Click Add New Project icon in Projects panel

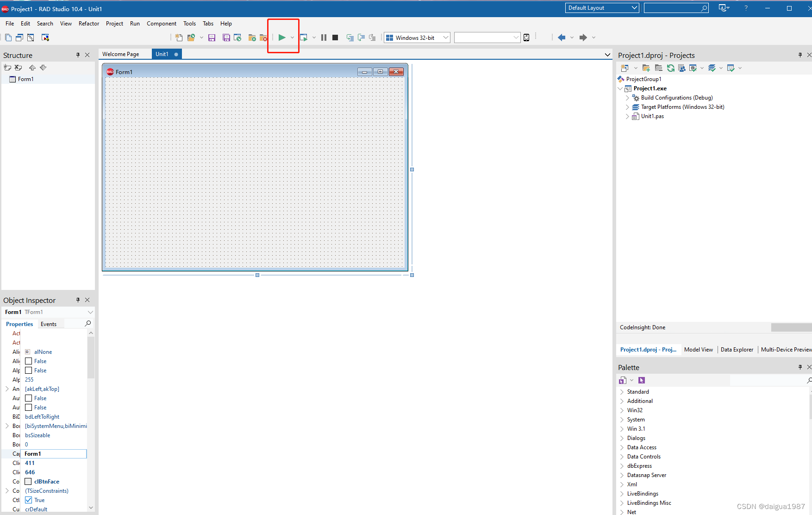[x=625, y=68]
